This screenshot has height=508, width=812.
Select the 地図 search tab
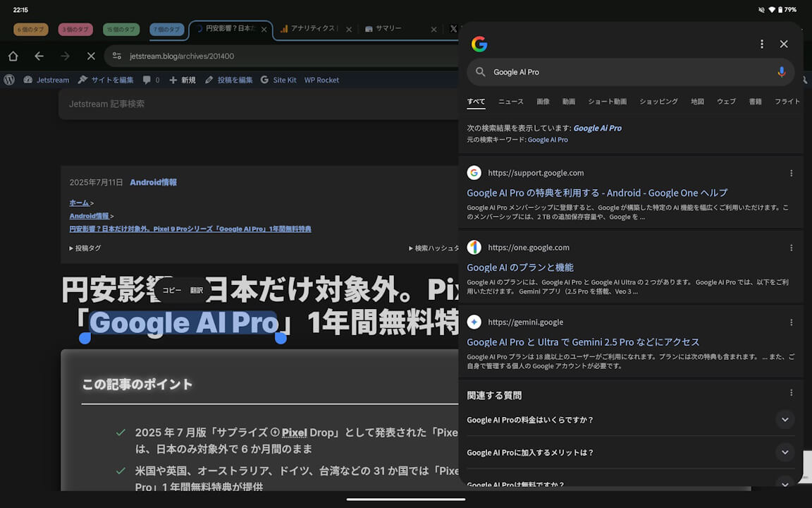point(698,102)
